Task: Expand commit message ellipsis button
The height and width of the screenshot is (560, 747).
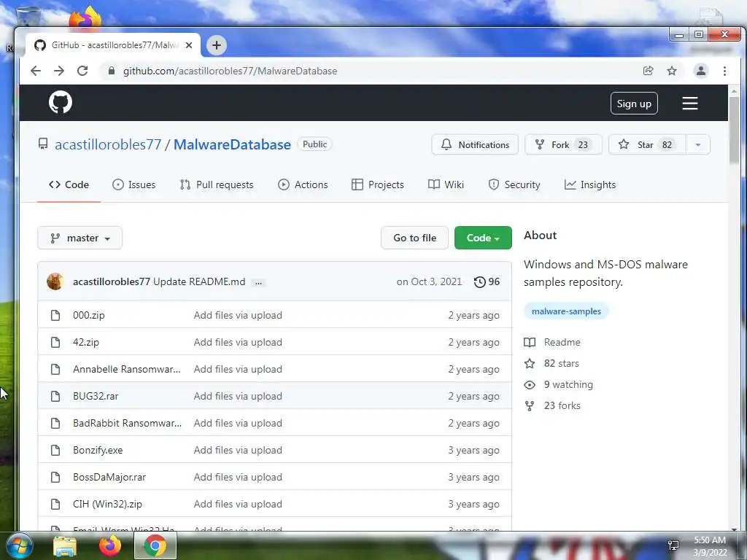Action: (x=258, y=282)
